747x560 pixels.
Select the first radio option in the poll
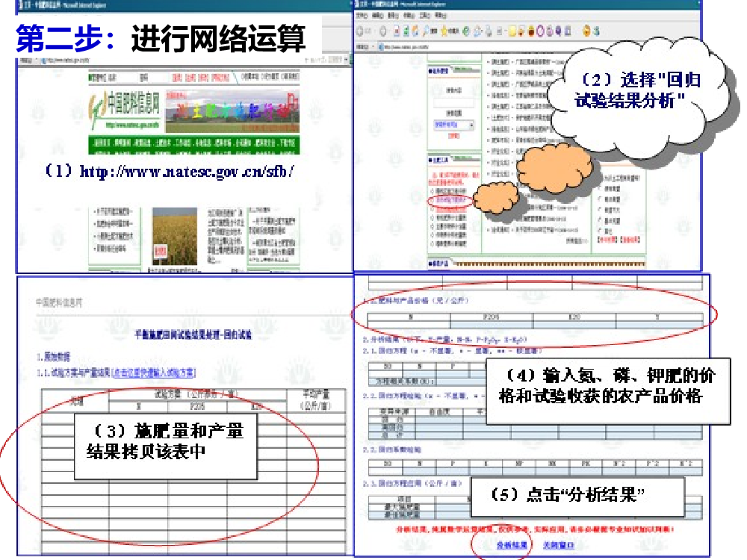[x=599, y=189]
